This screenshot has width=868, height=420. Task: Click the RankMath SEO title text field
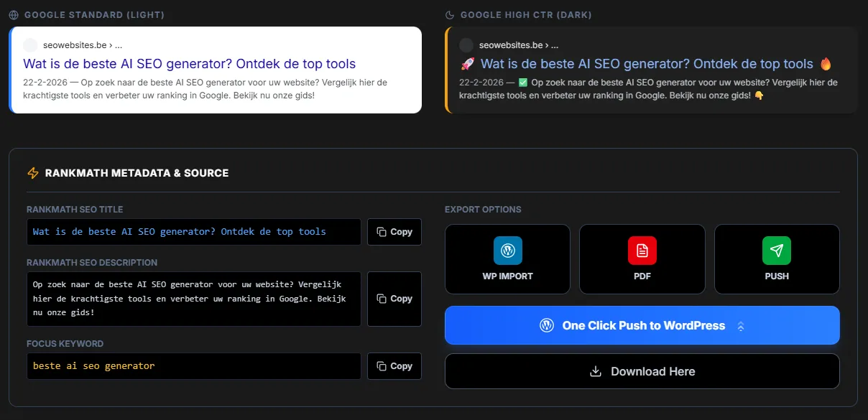[x=194, y=232]
